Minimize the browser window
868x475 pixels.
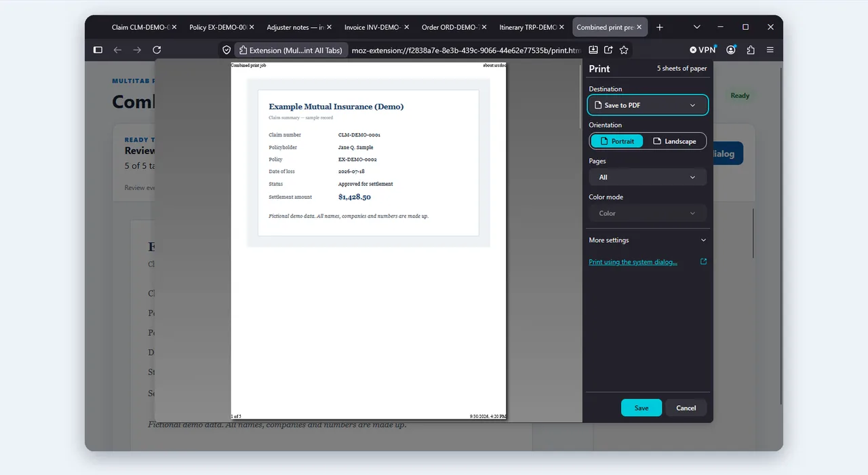(x=721, y=27)
